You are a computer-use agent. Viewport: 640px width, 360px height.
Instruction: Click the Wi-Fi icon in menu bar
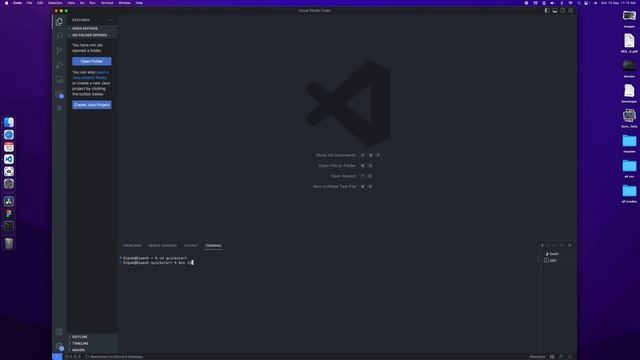point(570,3)
